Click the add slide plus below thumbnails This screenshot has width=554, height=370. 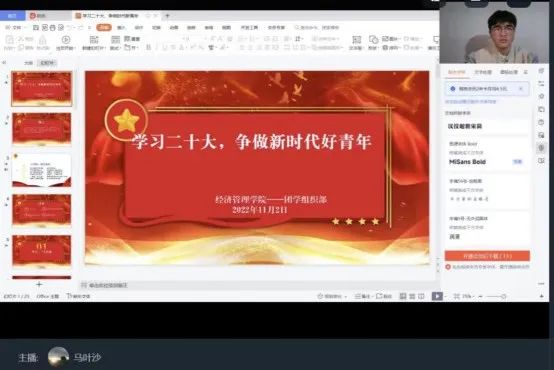pos(39,284)
